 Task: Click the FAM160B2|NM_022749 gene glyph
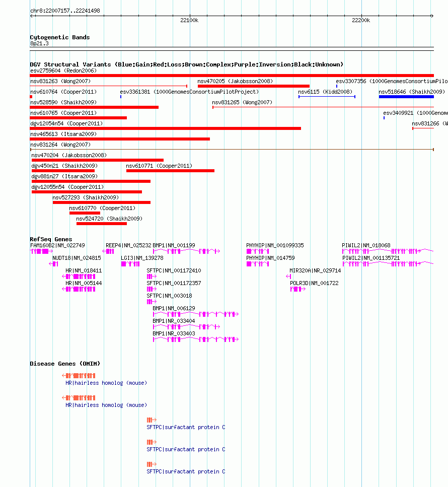point(41,251)
